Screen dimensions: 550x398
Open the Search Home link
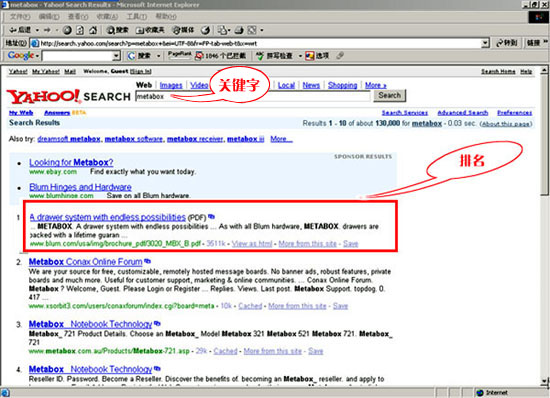tap(498, 72)
